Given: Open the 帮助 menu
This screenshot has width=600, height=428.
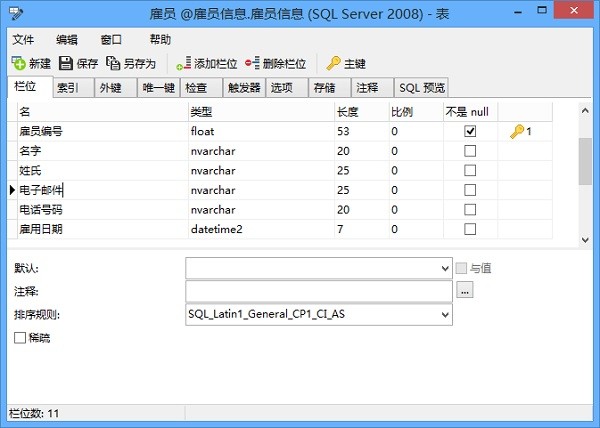Looking at the screenshot, I should 160,39.
